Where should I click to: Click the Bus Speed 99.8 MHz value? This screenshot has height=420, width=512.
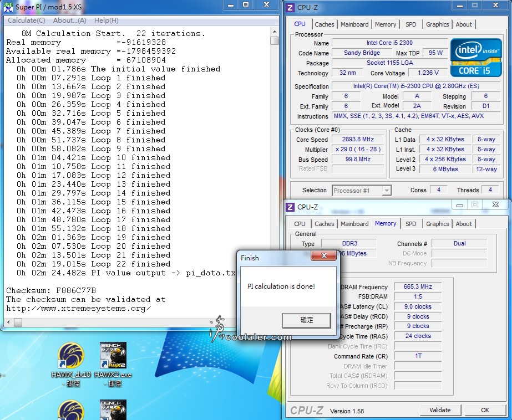(x=358, y=159)
